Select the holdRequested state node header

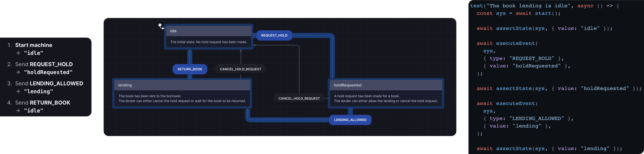[x=386, y=85]
